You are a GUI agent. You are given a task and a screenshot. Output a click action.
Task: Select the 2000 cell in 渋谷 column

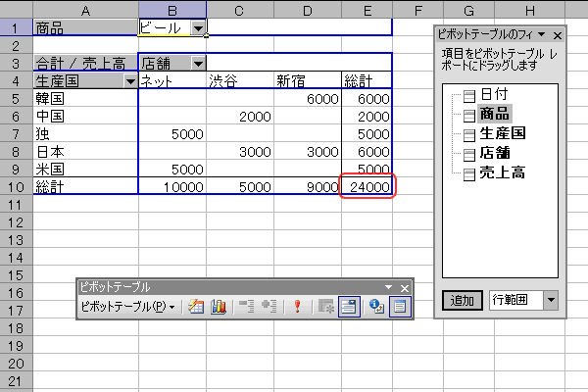tap(240, 116)
